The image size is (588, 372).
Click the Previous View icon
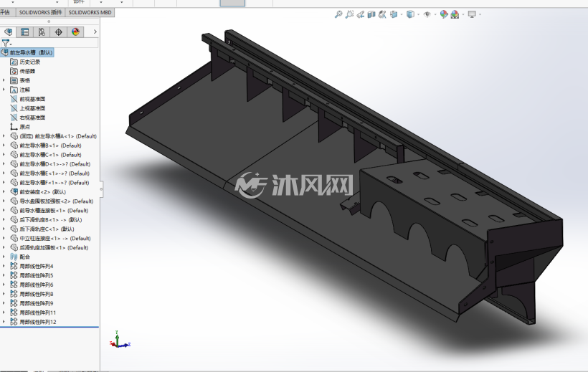(x=361, y=14)
